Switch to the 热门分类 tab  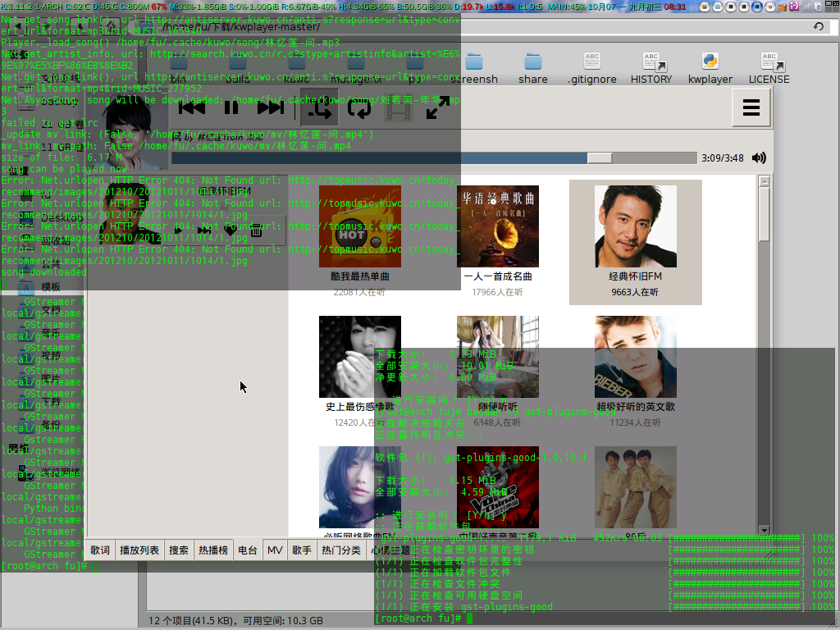[340, 550]
